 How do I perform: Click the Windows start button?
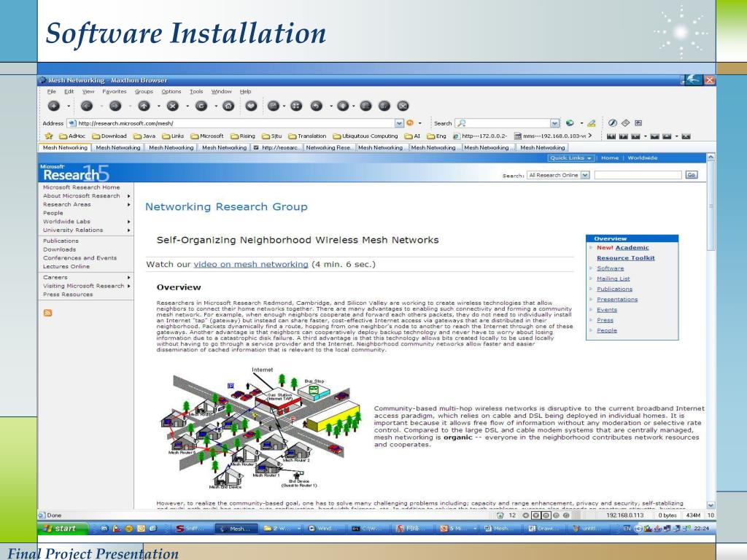pos(63,529)
